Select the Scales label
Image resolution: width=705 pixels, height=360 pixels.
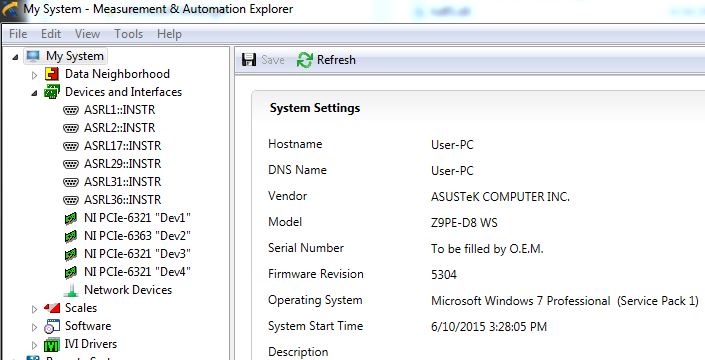point(81,308)
